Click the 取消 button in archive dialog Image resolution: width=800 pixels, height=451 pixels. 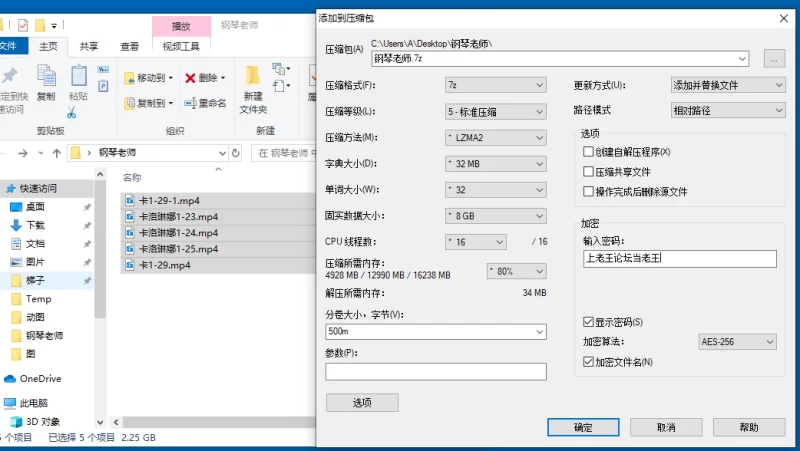pos(666,428)
